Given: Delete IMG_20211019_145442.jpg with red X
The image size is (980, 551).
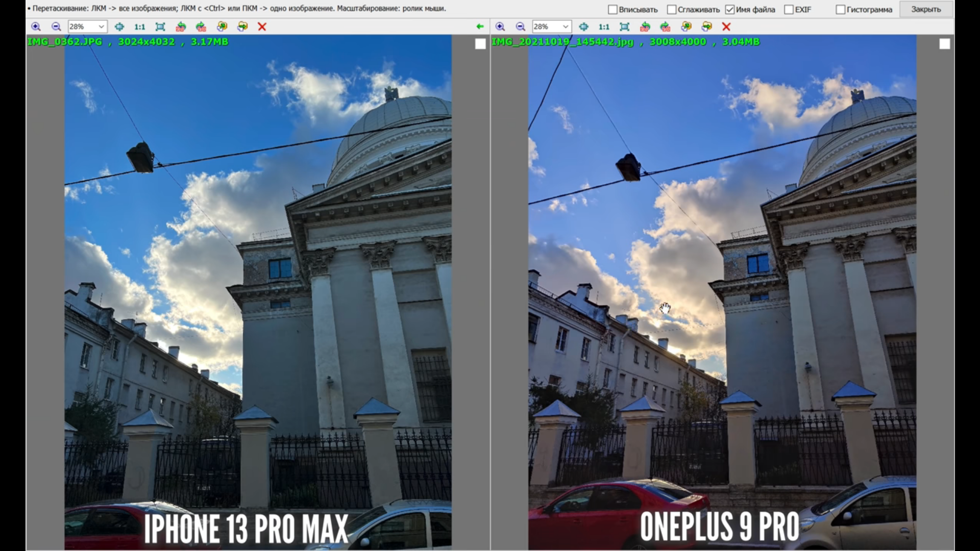Looking at the screenshot, I should pos(727,27).
